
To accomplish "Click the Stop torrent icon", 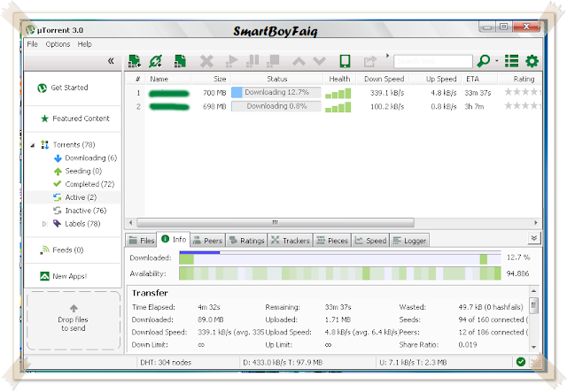I will click(x=273, y=61).
